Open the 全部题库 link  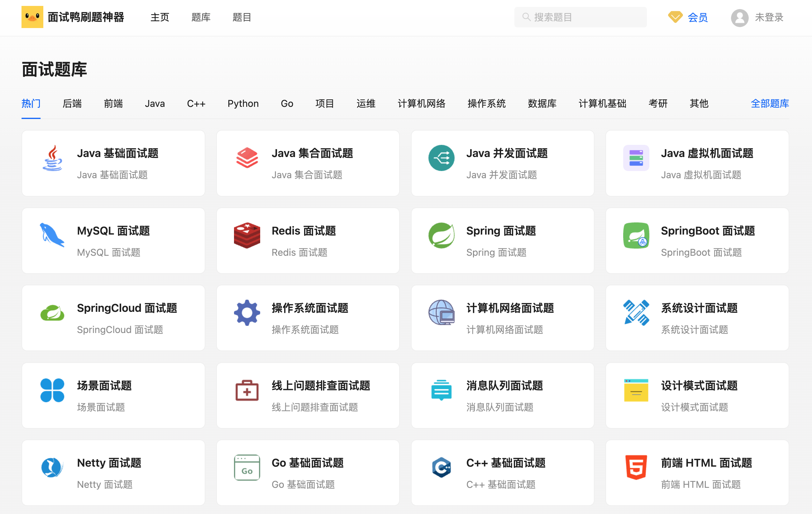(770, 103)
